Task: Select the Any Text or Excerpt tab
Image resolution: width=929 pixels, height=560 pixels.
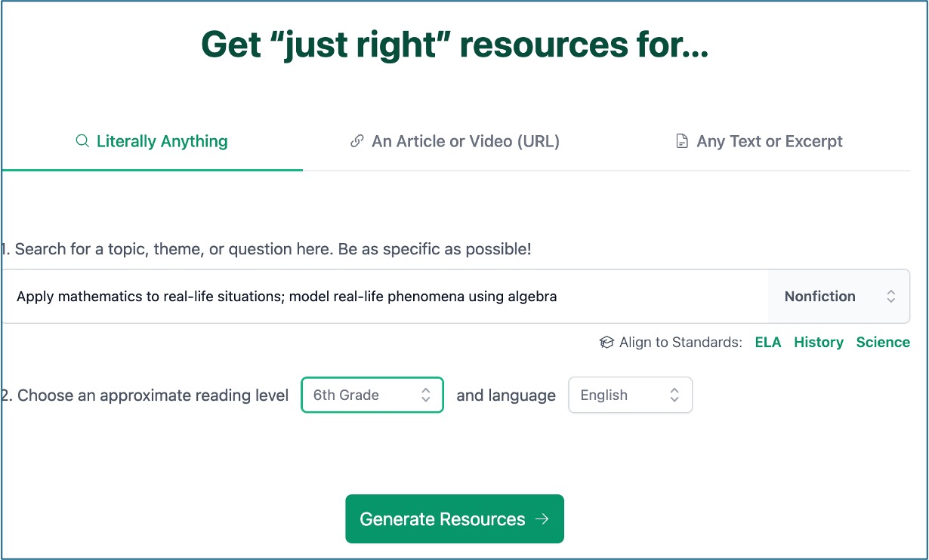Action: click(x=769, y=142)
